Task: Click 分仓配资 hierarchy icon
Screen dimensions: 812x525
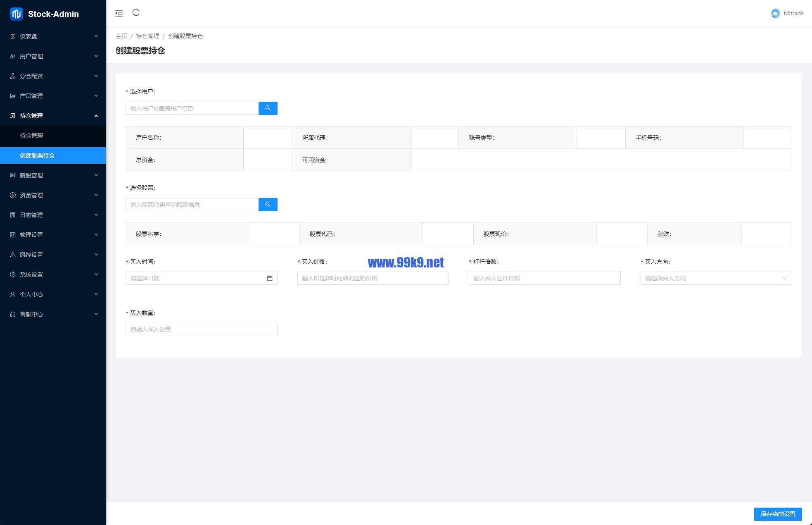Action: click(13, 76)
